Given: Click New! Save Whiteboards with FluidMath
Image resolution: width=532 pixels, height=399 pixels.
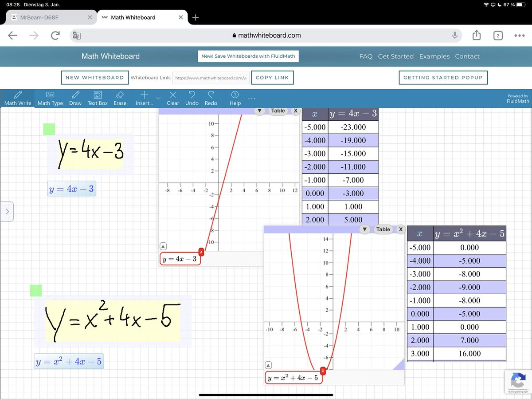Looking at the screenshot, I should click(248, 56).
